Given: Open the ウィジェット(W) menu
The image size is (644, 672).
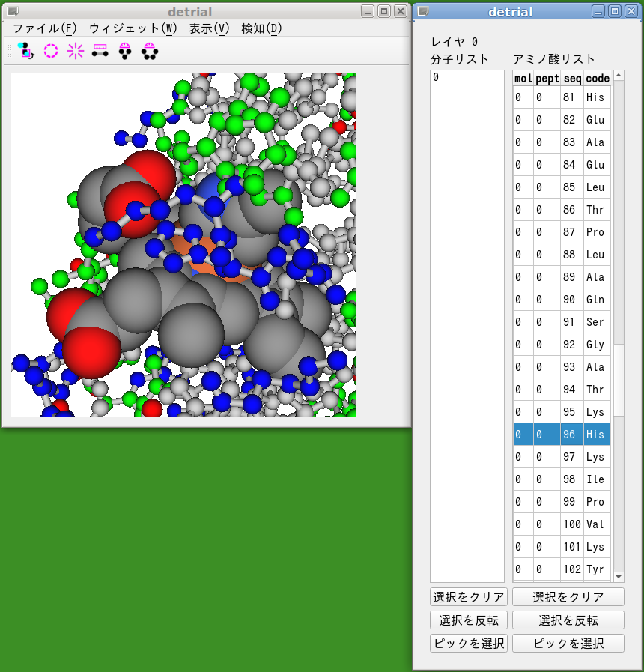Looking at the screenshot, I should point(133,28).
